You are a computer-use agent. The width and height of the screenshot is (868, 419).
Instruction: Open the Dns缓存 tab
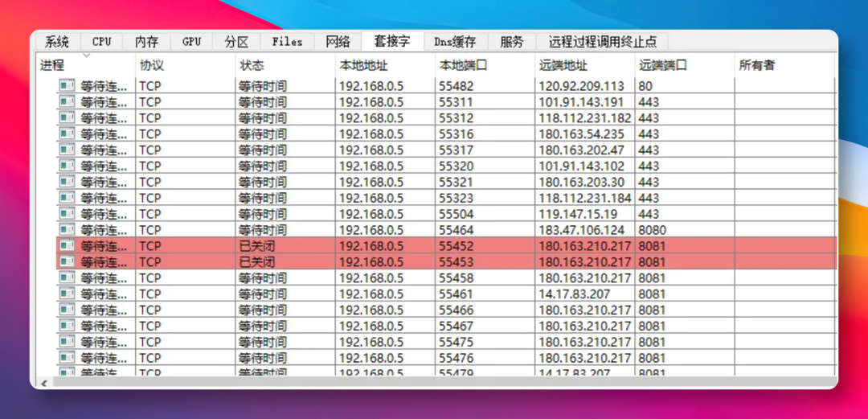(x=455, y=42)
